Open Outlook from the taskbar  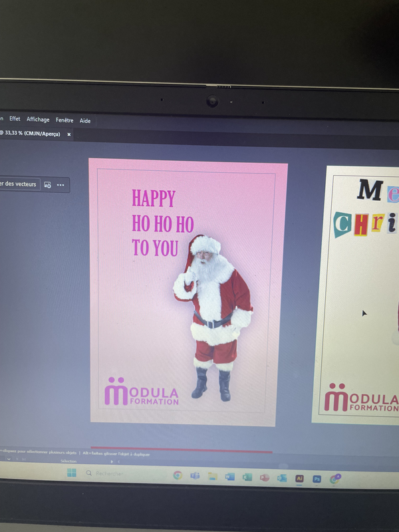(x=282, y=478)
